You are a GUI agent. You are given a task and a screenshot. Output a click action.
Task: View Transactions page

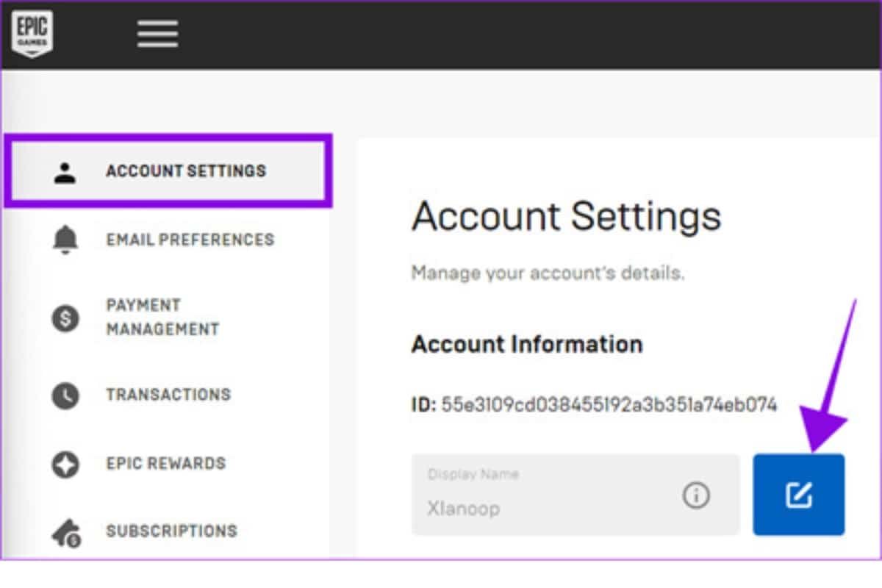168,395
